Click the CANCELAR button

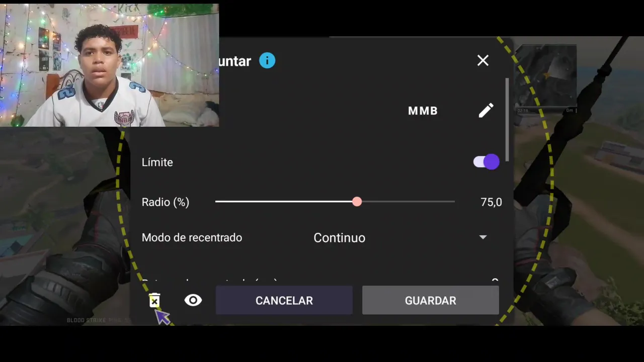(284, 300)
